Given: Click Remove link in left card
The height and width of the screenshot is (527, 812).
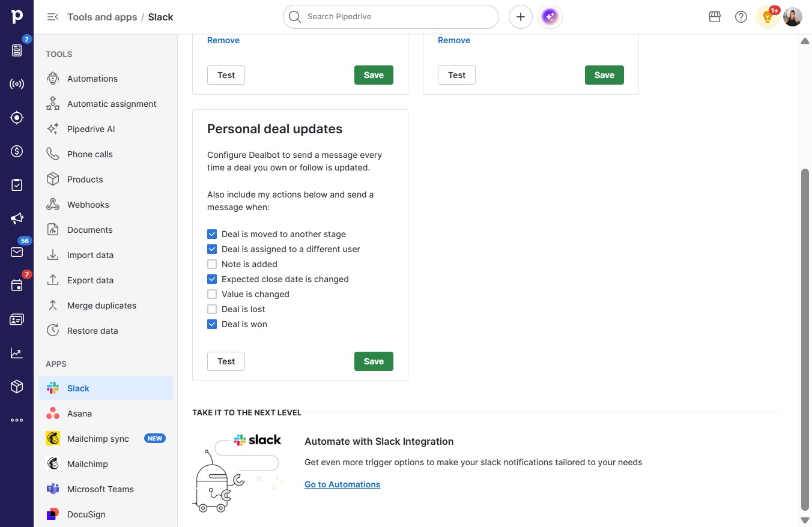Looking at the screenshot, I should tap(223, 40).
